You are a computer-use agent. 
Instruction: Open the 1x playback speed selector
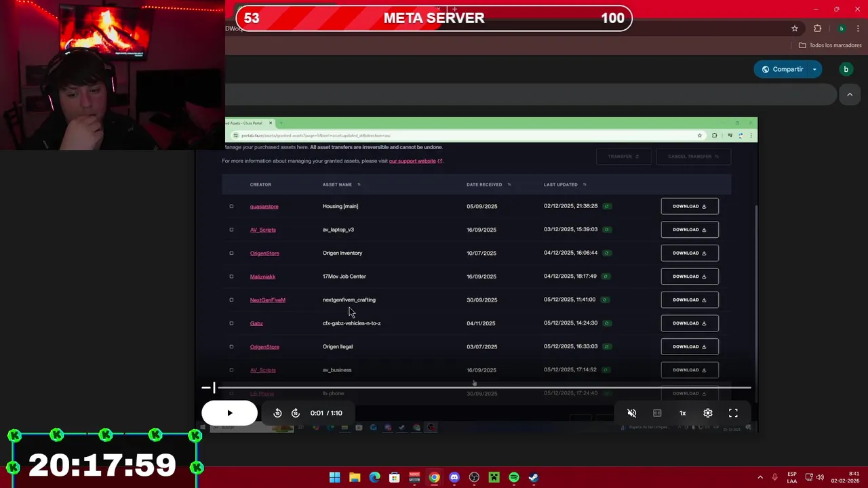pyautogui.click(x=683, y=413)
